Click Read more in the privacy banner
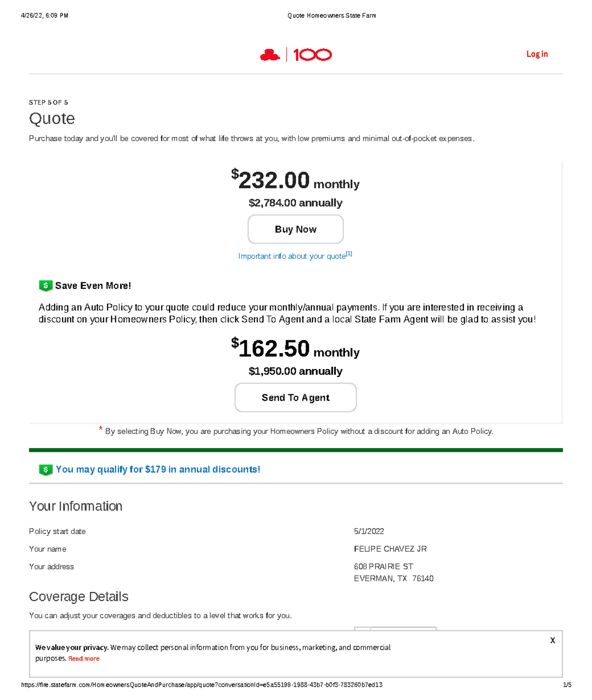592x700 pixels. [x=84, y=659]
